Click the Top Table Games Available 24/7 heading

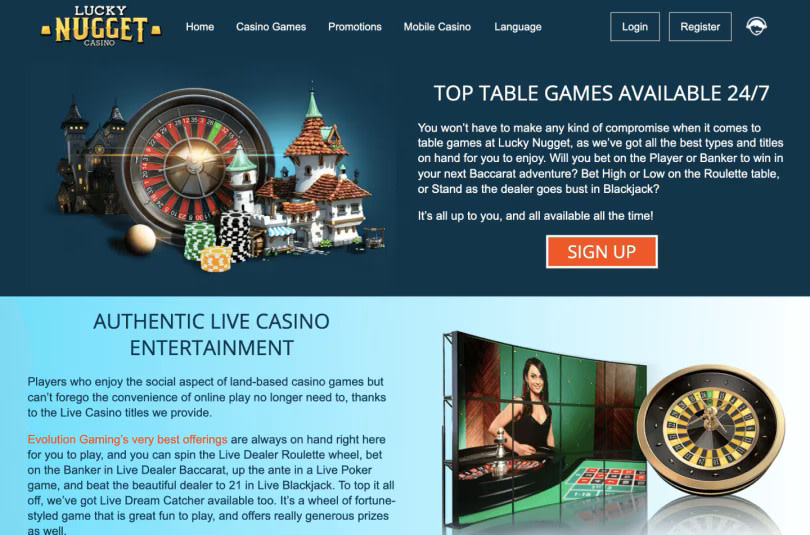(x=601, y=93)
